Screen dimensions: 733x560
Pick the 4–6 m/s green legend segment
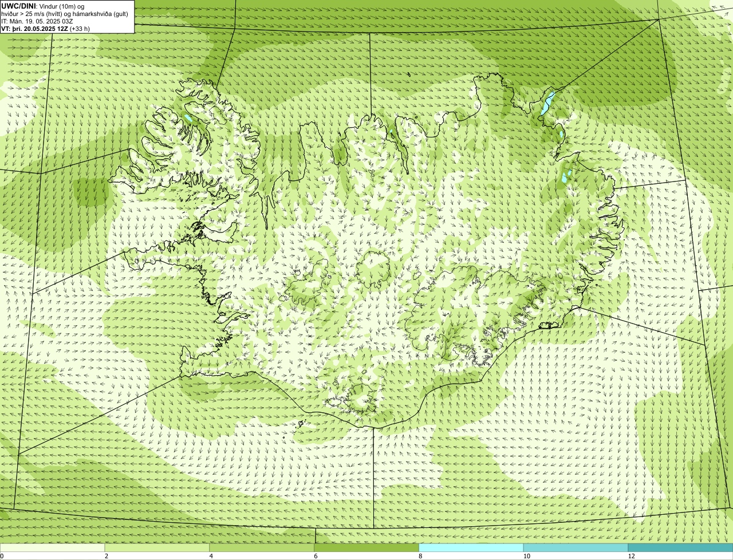click(262, 547)
